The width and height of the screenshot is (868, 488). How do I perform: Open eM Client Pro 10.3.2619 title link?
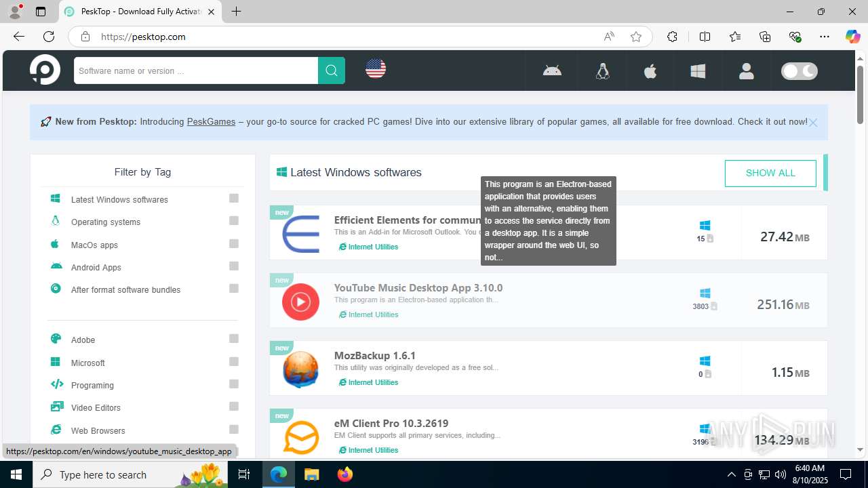click(391, 423)
